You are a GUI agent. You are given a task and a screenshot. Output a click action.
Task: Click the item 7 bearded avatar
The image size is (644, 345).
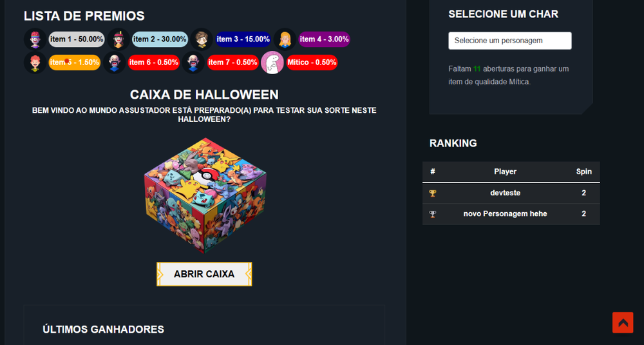(x=193, y=63)
